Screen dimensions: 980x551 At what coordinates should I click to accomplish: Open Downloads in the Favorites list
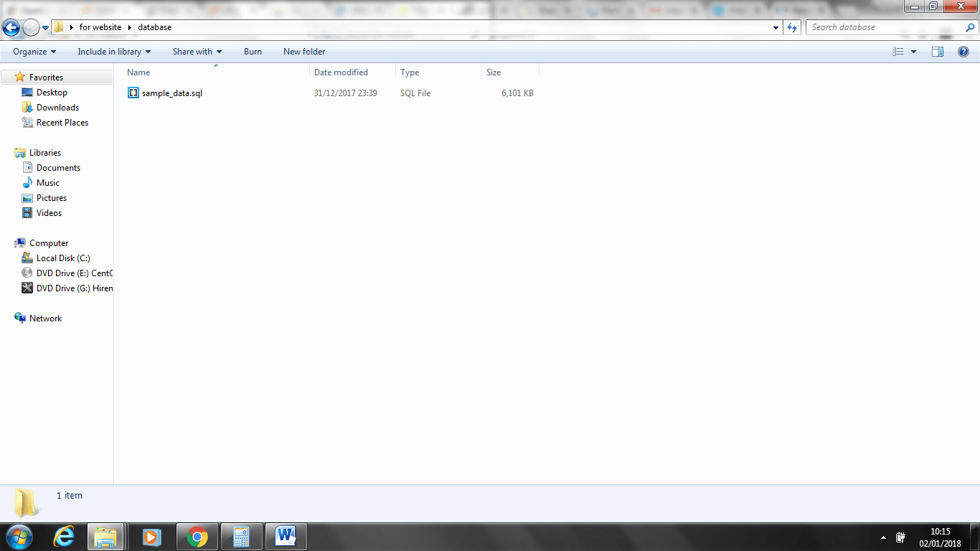(57, 108)
